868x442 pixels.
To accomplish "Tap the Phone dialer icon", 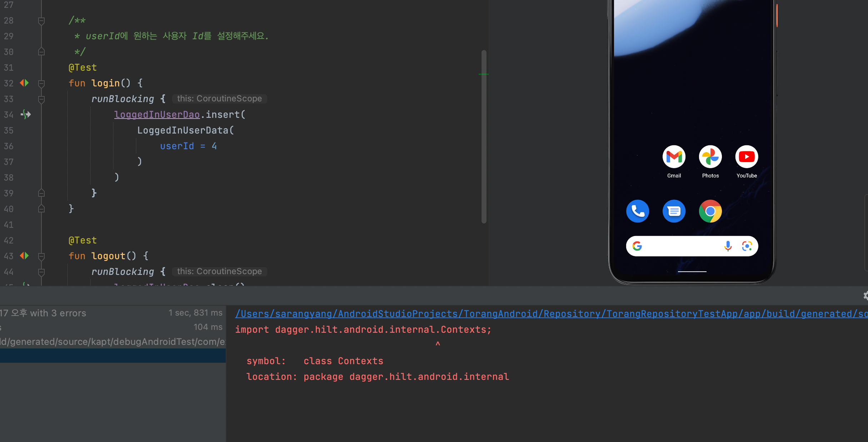I will pos(637,211).
